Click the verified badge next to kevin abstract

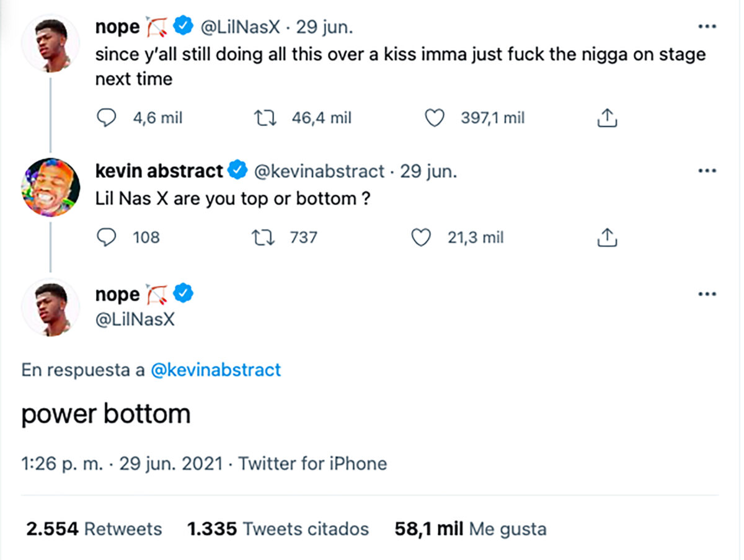coord(237,170)
